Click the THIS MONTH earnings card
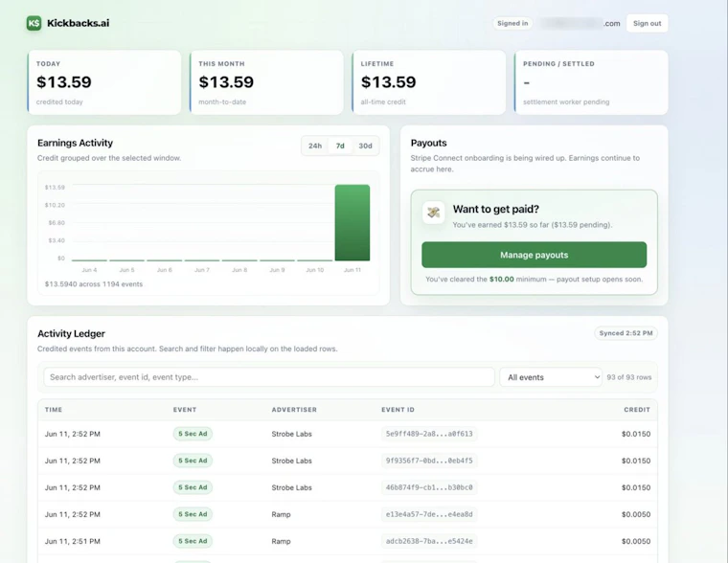Image resolution: width=728 pixels, height=563 pixels. (x=266, y=82)
